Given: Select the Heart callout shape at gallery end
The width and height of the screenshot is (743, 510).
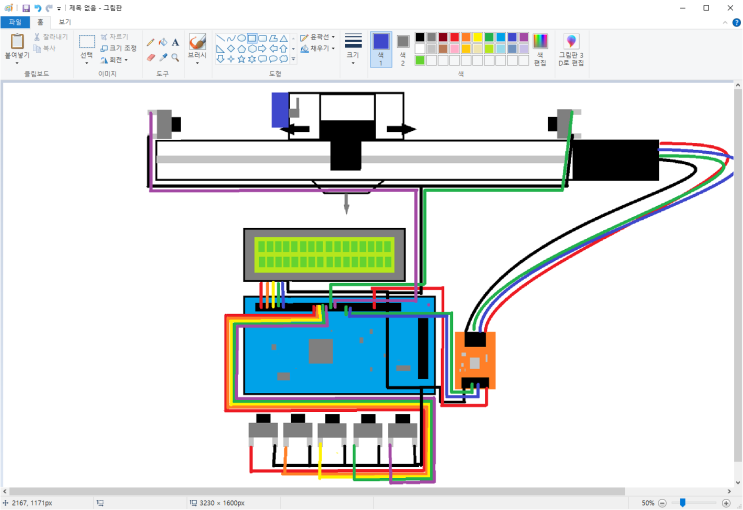Looking at the screenshot, I should click(x=283, y=59).
